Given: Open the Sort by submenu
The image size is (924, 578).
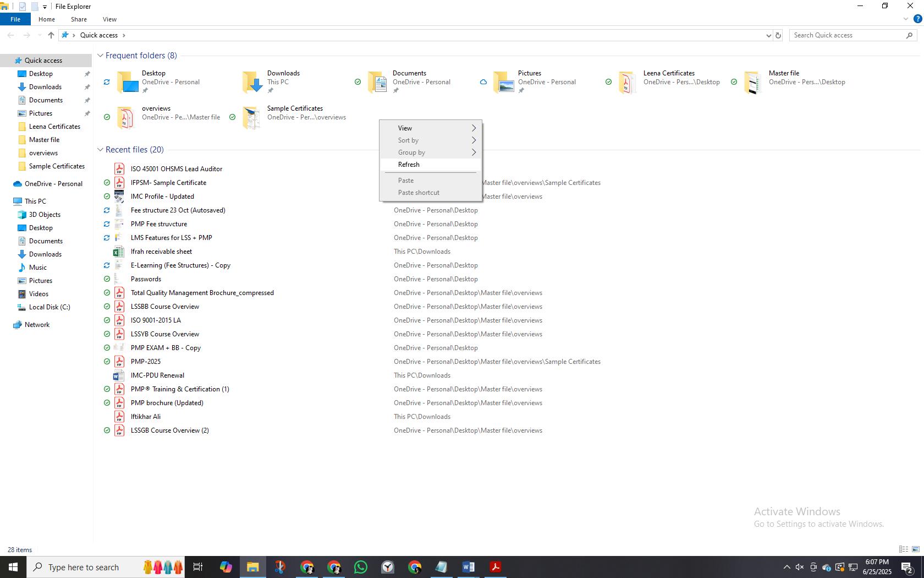Looking at the screenshot, I should tap(431, 140).
